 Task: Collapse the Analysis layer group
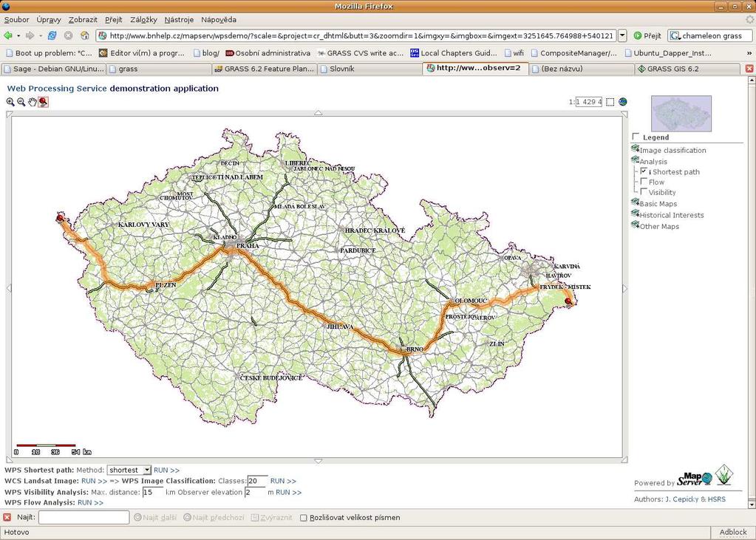[636, 160]
